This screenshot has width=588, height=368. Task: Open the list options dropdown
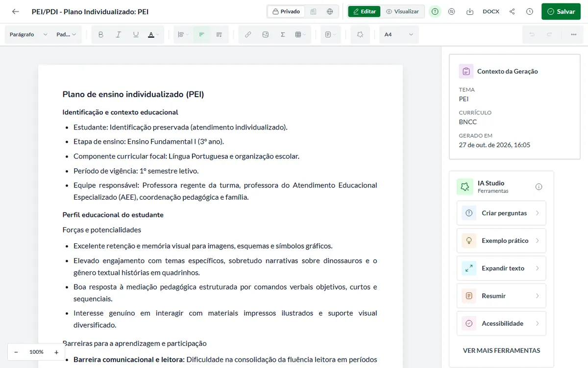[183, 34]
